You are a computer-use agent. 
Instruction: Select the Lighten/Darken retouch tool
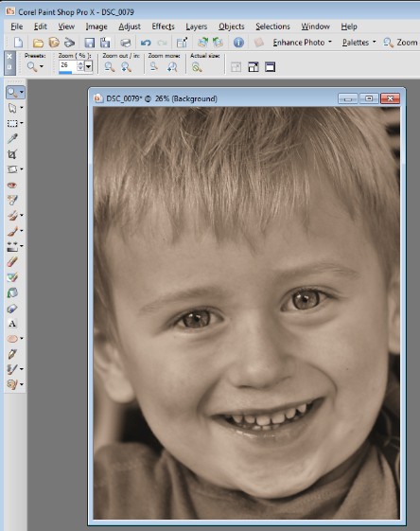click(12, 246)
